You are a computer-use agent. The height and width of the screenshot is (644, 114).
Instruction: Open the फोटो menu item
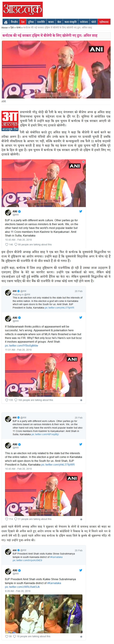coord(94,22)
